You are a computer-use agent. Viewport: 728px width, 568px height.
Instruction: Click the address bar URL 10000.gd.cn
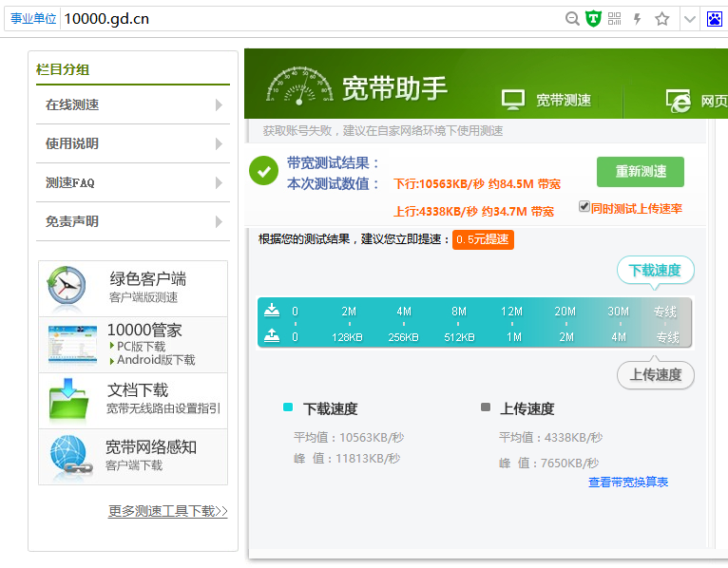(x=106, y=19)
